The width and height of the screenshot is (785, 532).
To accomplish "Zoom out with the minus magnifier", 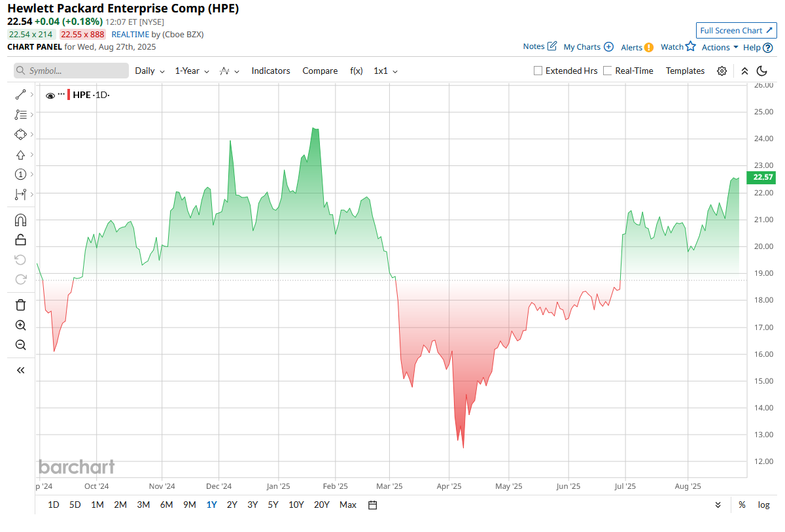I will tap(20, 344).
